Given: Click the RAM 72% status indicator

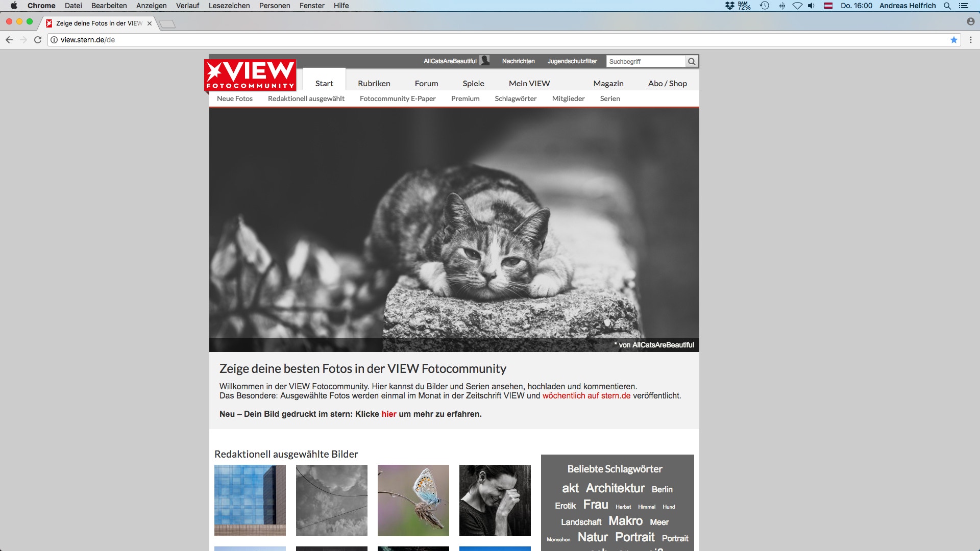Looking at the screenshot, I should [744, 6].
